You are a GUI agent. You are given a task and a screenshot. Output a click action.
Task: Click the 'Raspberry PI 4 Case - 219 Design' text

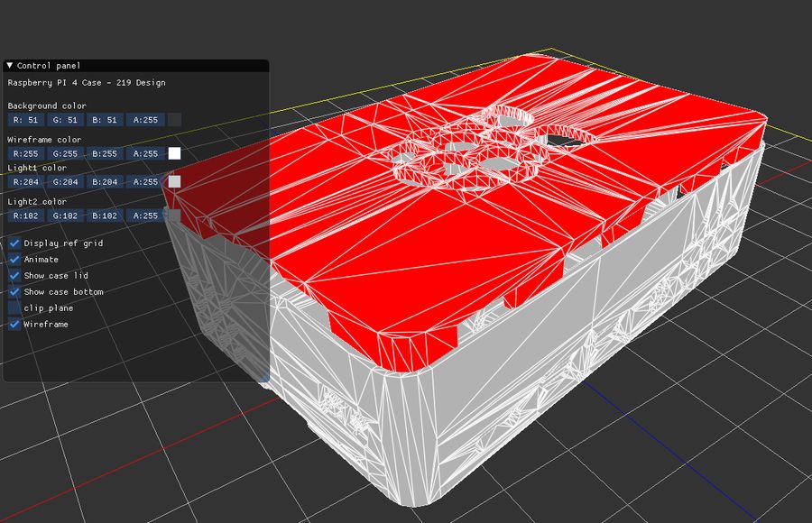pos(87,82)
